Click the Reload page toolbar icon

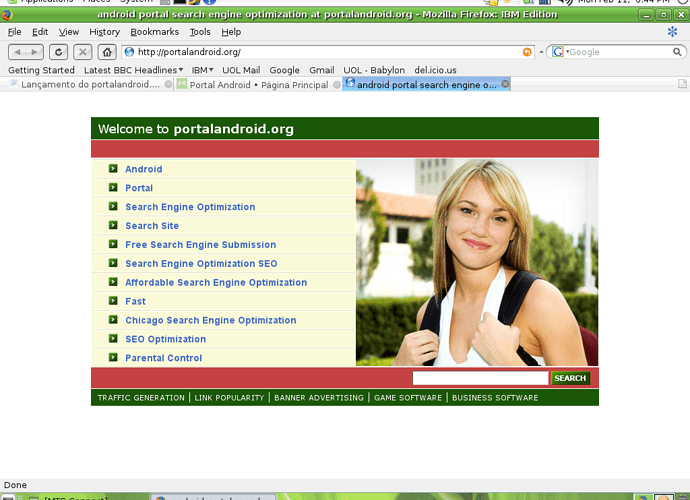click(x=58, y=52)
